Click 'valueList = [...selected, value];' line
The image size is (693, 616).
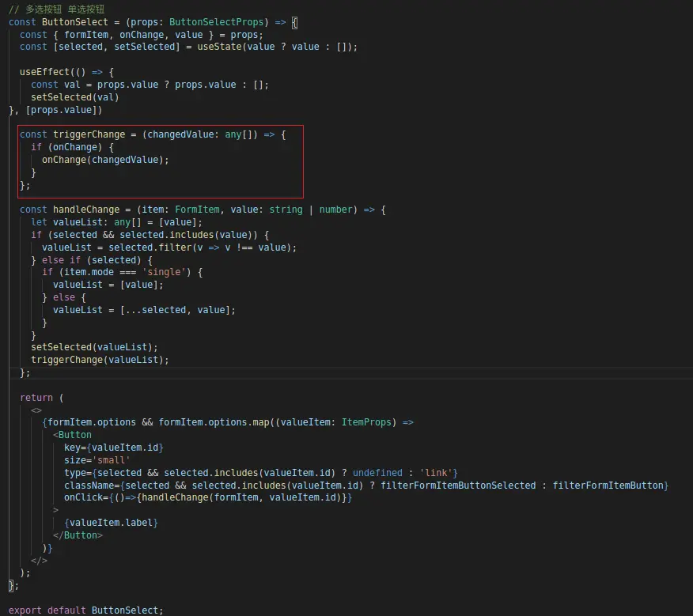pyautogui.click(x=144, y=310)
